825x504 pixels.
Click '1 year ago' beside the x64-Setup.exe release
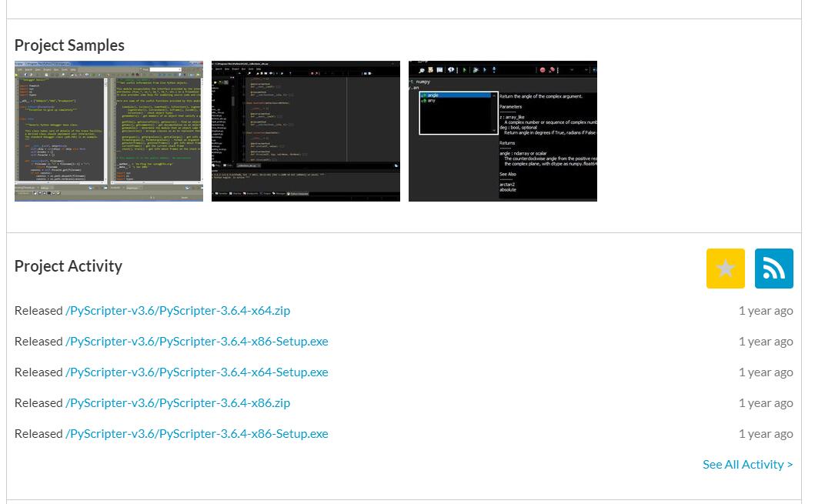click(x=766, y=372)
